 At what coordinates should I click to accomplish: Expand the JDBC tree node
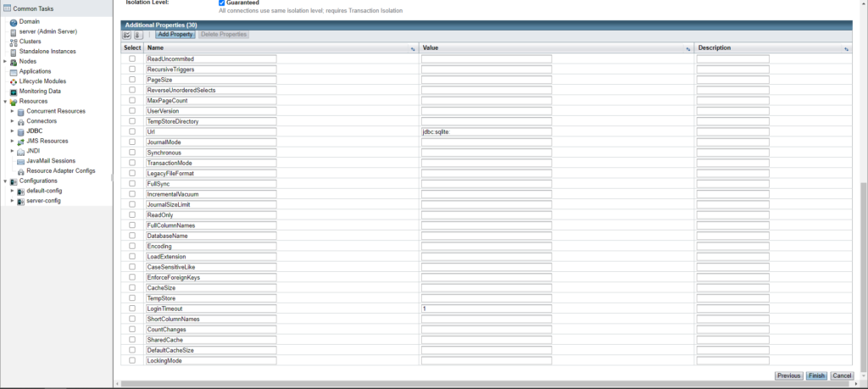tap(12, 131)
